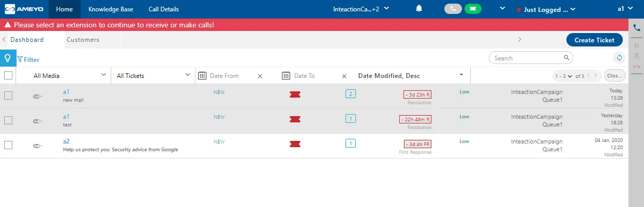Click the red ticket icon on 'test' row
This screenshot has width=644, height=207.
point(295,119)
